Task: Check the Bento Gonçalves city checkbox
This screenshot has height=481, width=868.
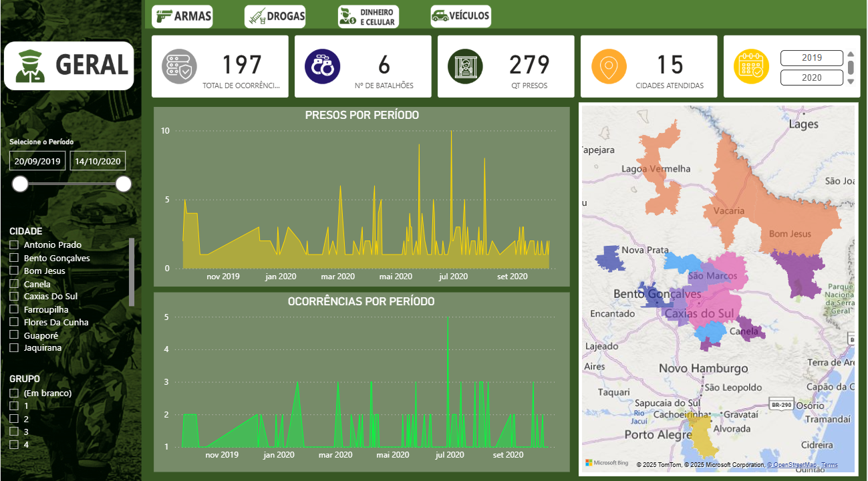Action: (14, 258)
